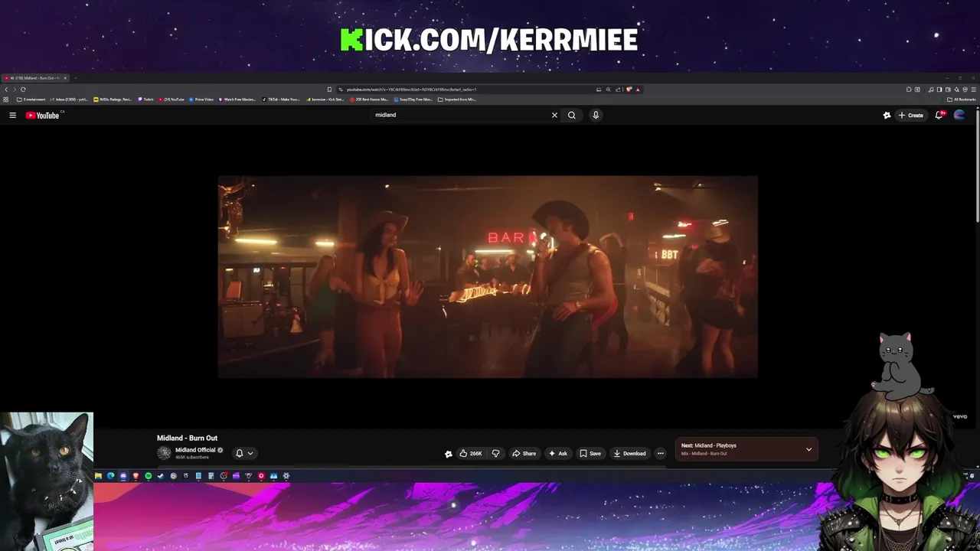The image size is (980, 551).
Task: Click sparkle icon beside like button
Action: pos(448,454)
